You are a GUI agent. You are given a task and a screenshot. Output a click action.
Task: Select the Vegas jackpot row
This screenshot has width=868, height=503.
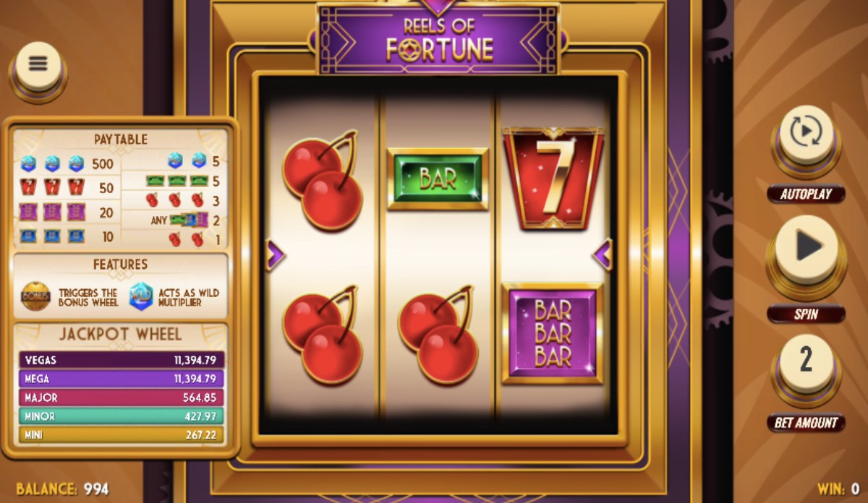tap(122, 360)
